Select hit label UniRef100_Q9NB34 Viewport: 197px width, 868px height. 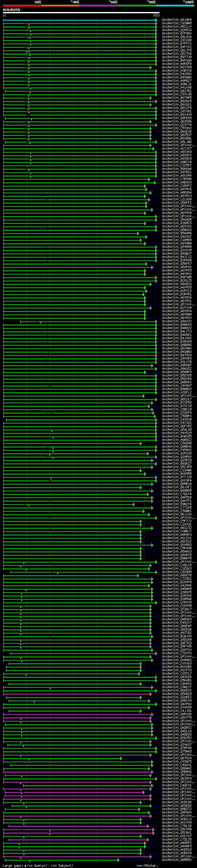click(x=177, y=446)
